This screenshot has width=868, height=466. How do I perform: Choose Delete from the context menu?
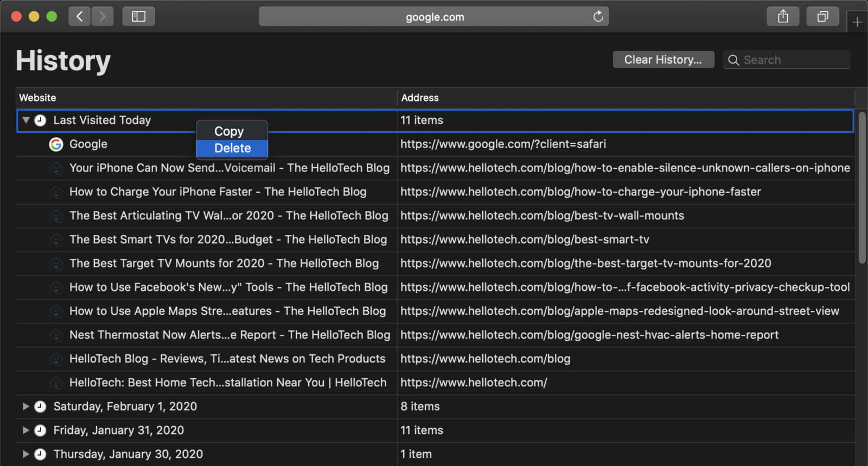point(232,148)
